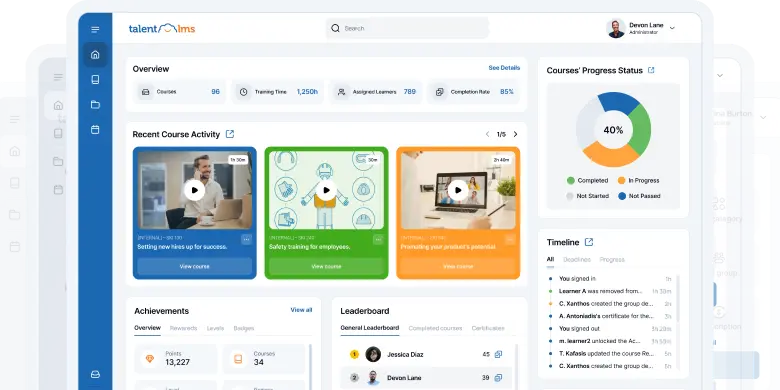Click the Completed legend color dot
This screenshot has width=780, height=390.
pyautogui.click(x=571, y=181)
